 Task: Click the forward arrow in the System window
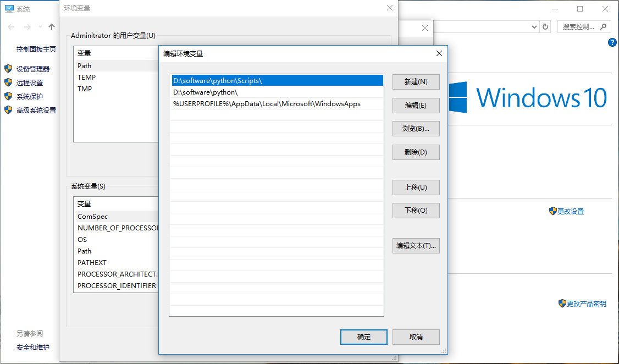click(27, 27)
